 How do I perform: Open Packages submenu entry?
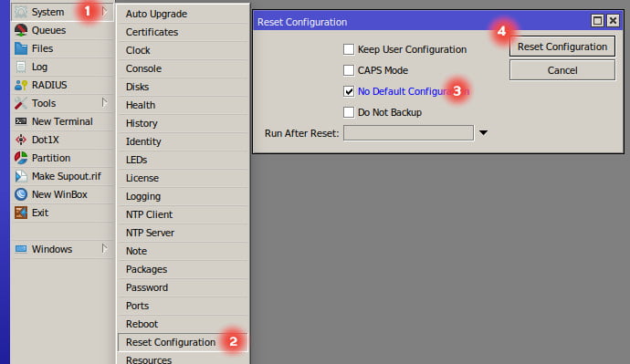[x=184, y=269]
